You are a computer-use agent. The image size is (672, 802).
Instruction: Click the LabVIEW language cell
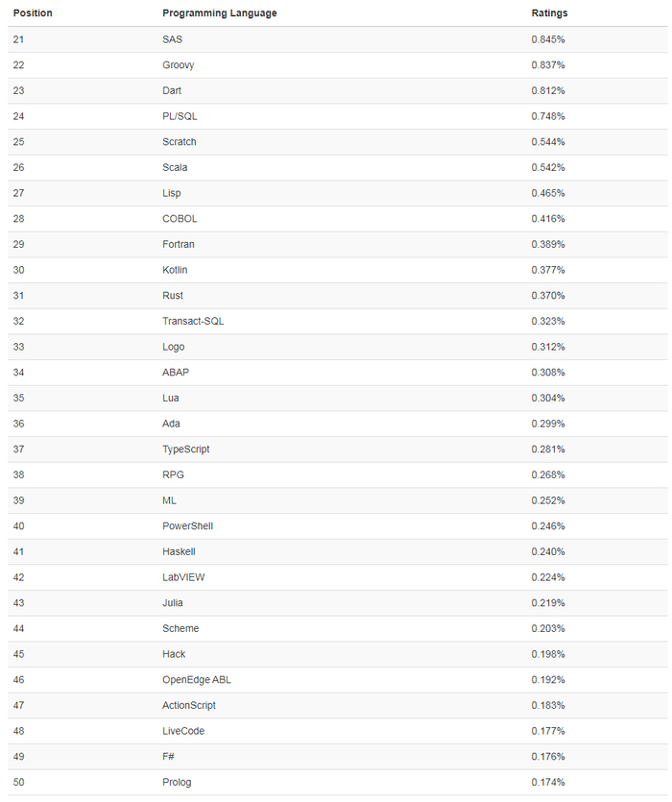click(x=183, y=577)
